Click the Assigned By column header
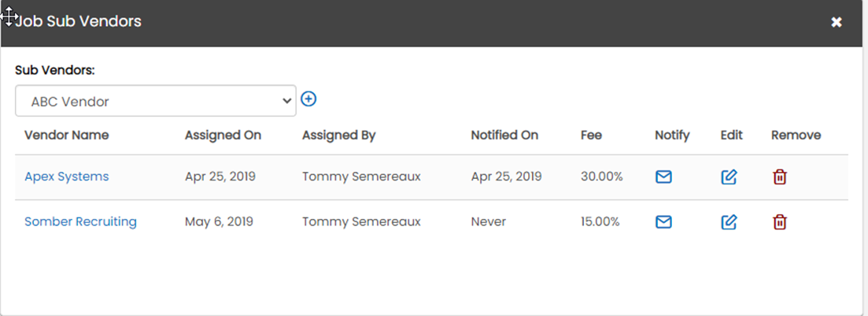The image size is (868, 316). pos(339,136)
